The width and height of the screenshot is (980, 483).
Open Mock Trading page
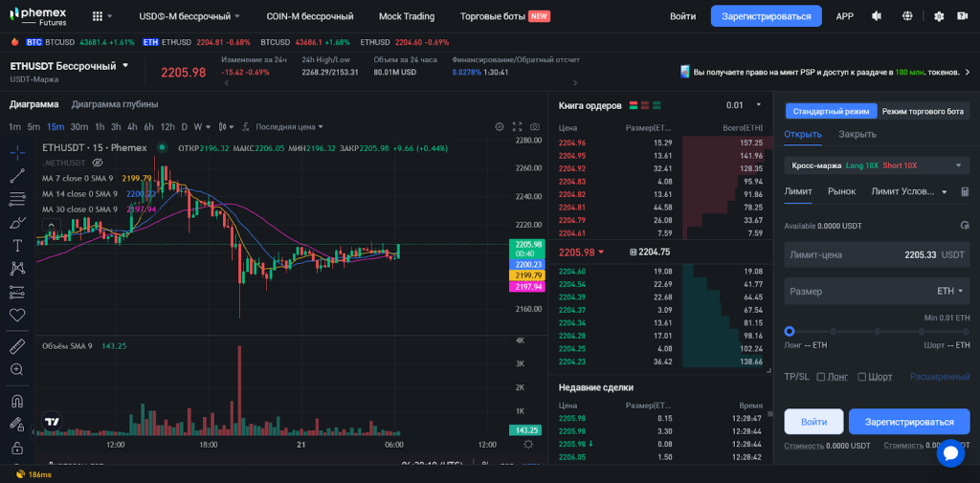point(406,16)
